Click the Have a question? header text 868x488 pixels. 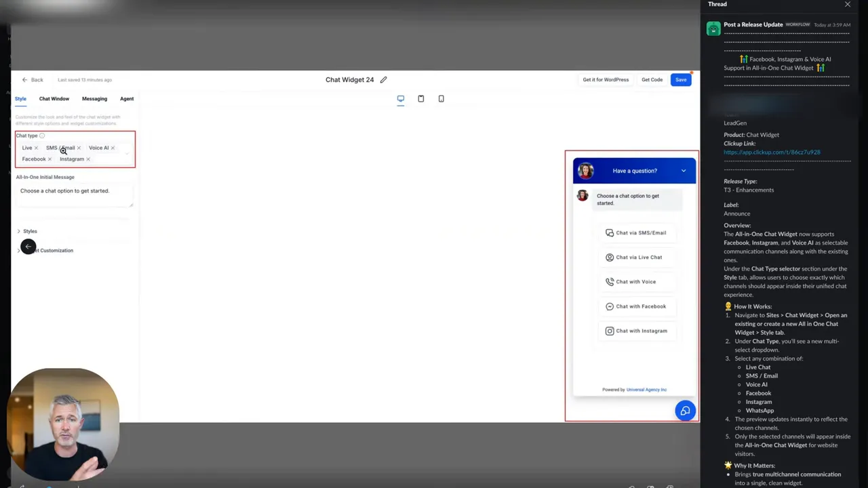(x=635, y=171)
